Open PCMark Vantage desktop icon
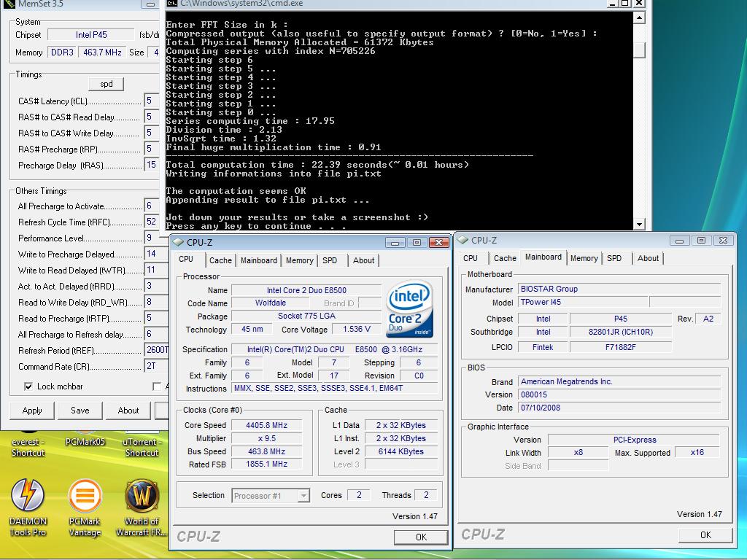The height and width of the screenshot is (560, 747). 85,507
